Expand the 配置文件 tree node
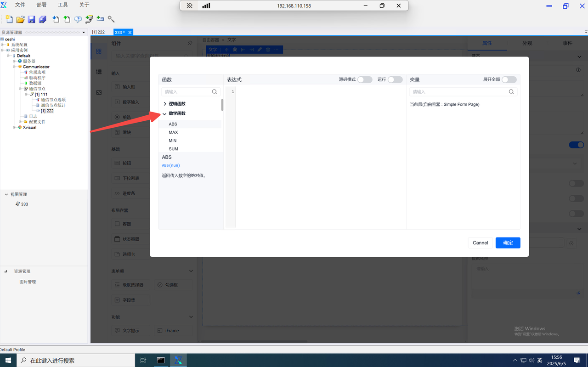Viewport: 588px width, 367px height. pos(20,122)
